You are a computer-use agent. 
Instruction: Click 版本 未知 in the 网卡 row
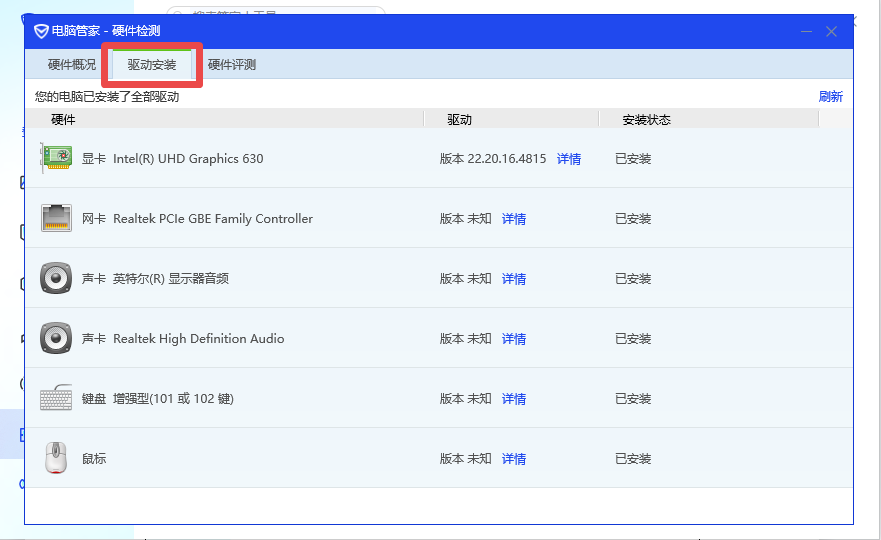click(x=465, y=219)
